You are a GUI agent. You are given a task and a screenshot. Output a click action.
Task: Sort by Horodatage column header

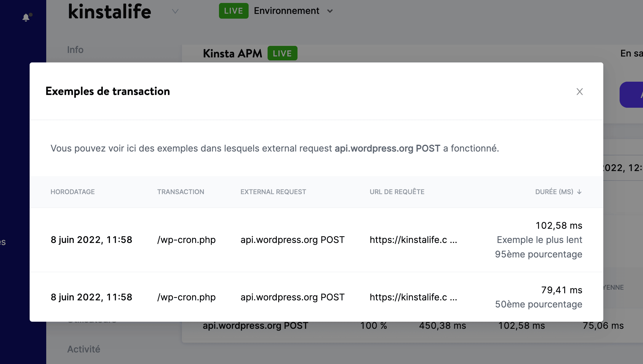click(73, 192)
